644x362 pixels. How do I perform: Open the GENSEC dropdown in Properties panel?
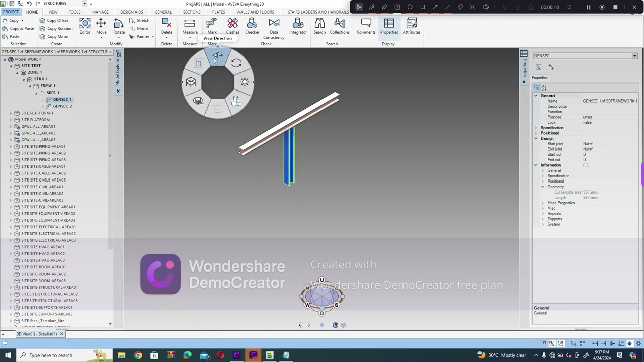pos(634,56)
